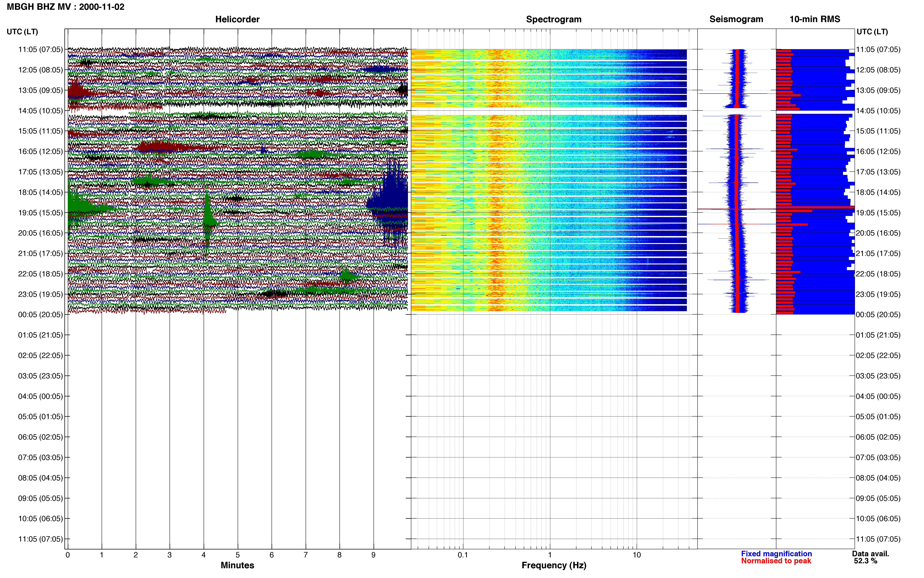This screenshot has height=578, width=924.
Task: Click 23:05 (19:05) on the Helicorder time axis
Action: pos(41,294)
